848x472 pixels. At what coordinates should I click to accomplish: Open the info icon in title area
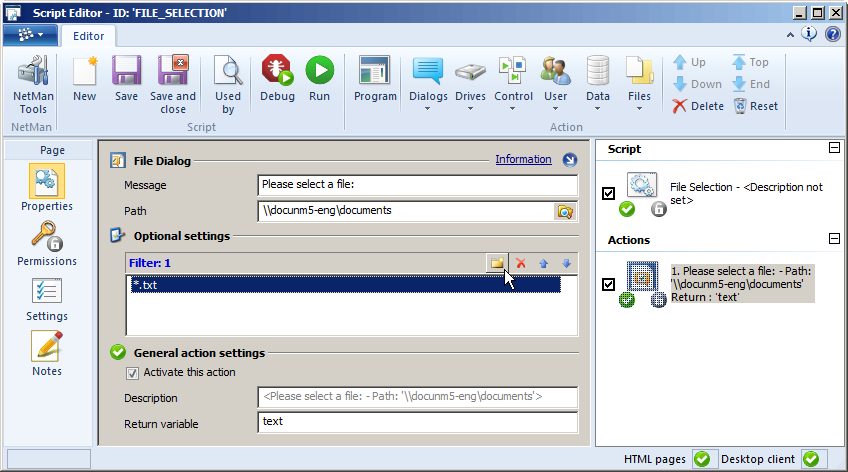(809, 34)
